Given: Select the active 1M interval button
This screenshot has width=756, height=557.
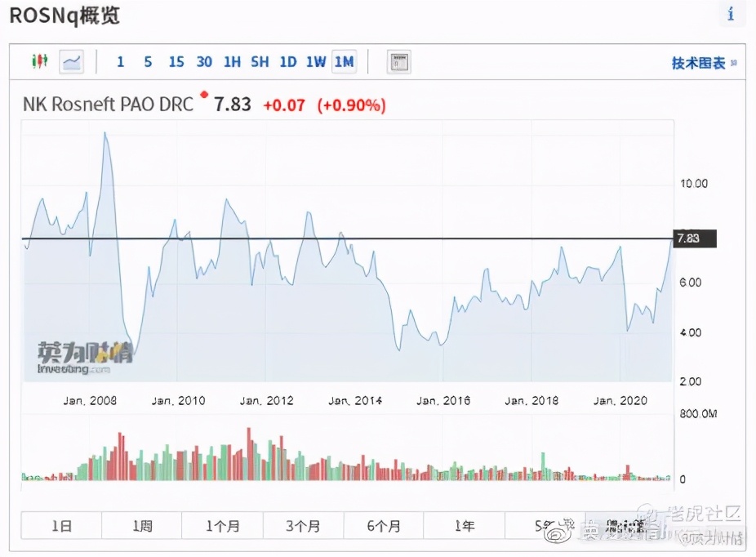Looking at the screenshot, I should click(x=344, y=62).
